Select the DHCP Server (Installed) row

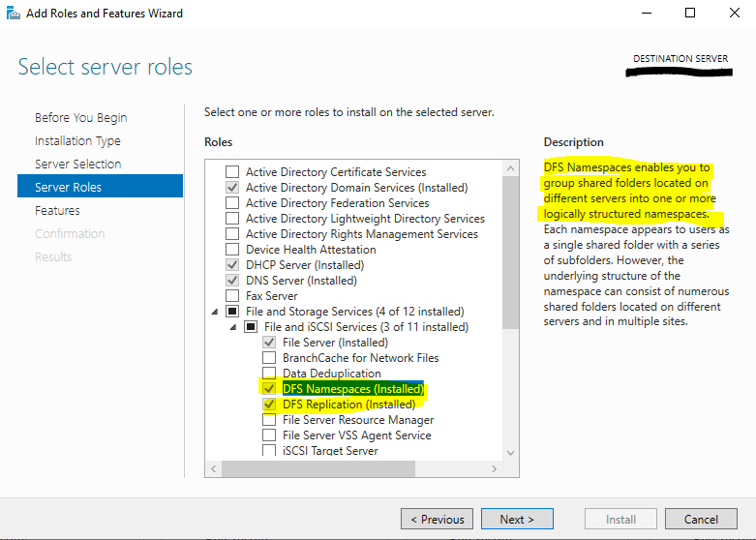305,265
